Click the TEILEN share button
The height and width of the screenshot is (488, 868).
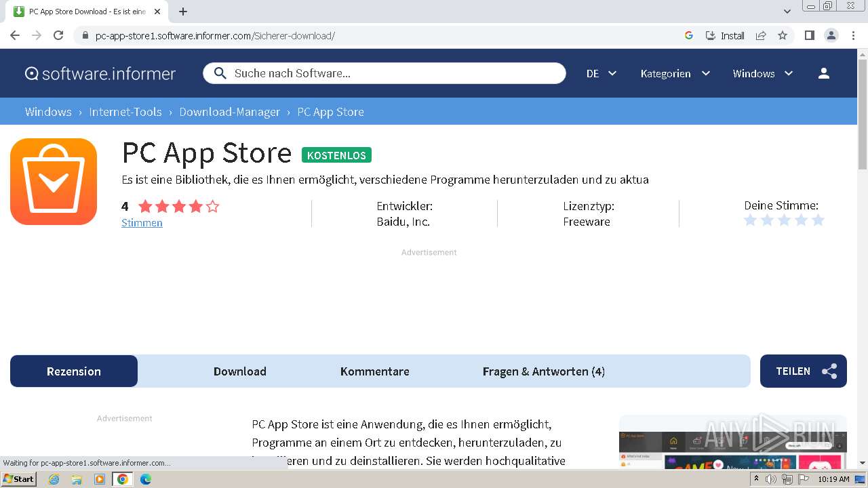804,371
